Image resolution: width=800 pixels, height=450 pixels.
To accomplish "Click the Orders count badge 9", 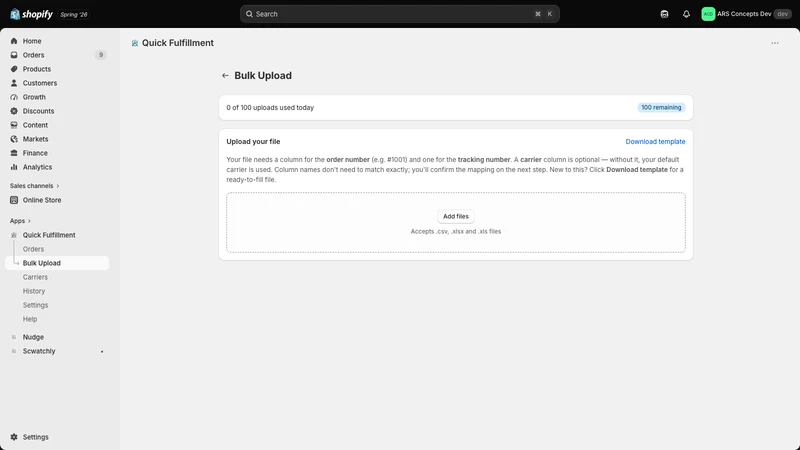I will [x=101, y=55].
